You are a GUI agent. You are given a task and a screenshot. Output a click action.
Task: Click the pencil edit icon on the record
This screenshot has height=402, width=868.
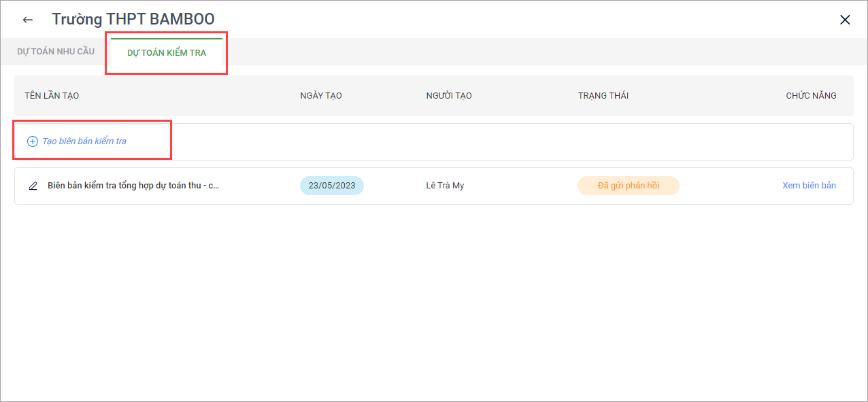tap(33, 186)
